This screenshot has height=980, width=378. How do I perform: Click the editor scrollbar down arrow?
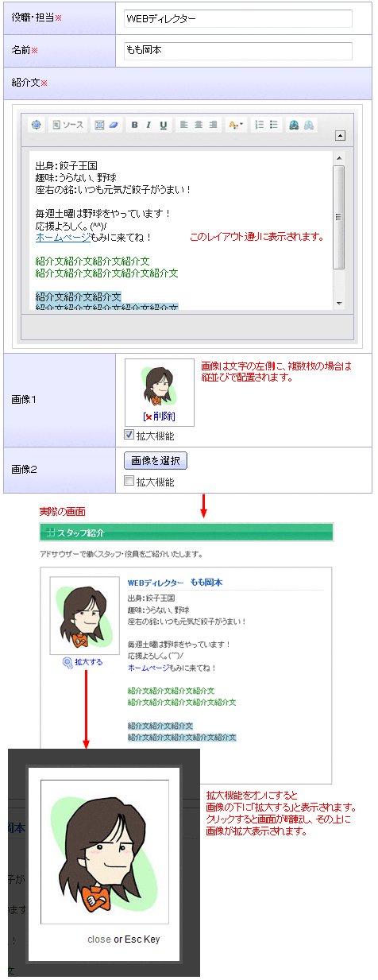[x=338, y=302]
